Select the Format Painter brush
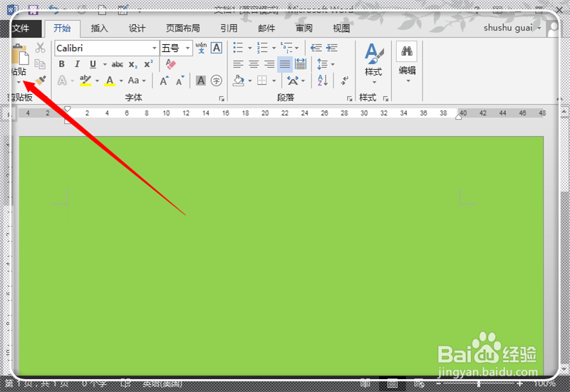This screenshot has height=392, width=570. pyautogui.click(x=41, y=80)
